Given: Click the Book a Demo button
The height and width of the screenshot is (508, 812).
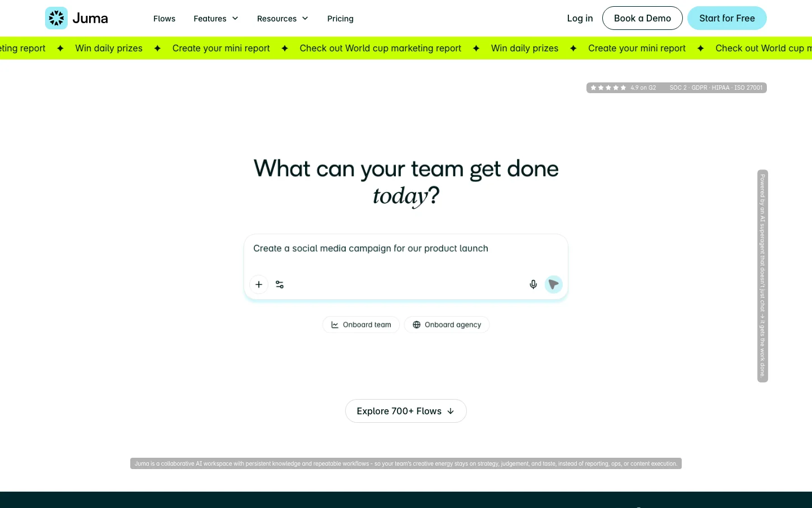Looking at the screenshot, I should coord(642,18).
